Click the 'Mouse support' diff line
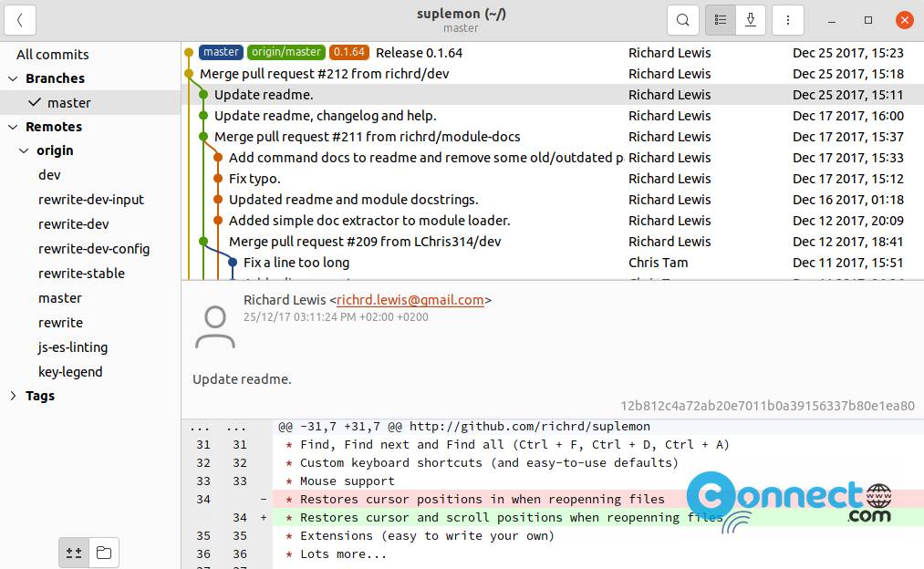The image size is (924, 569). point(553,481)
